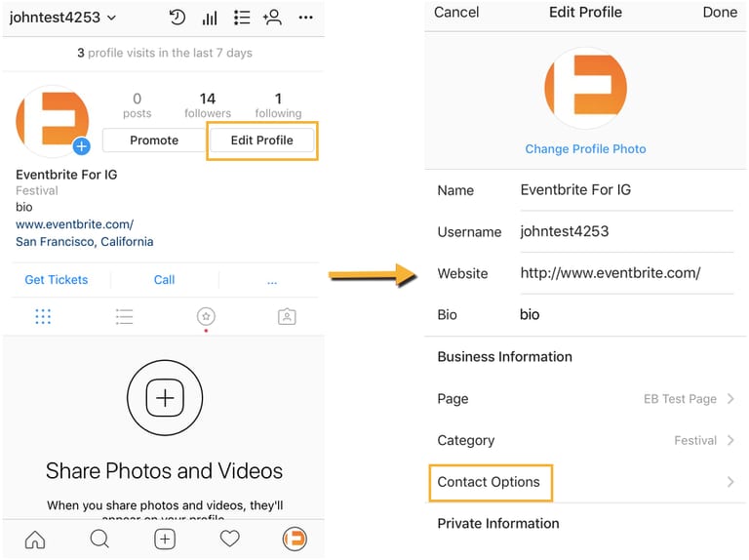The width and height of the screenshot is (749, 560).
Task: Tap the Call action button
Action: (164, 280)
